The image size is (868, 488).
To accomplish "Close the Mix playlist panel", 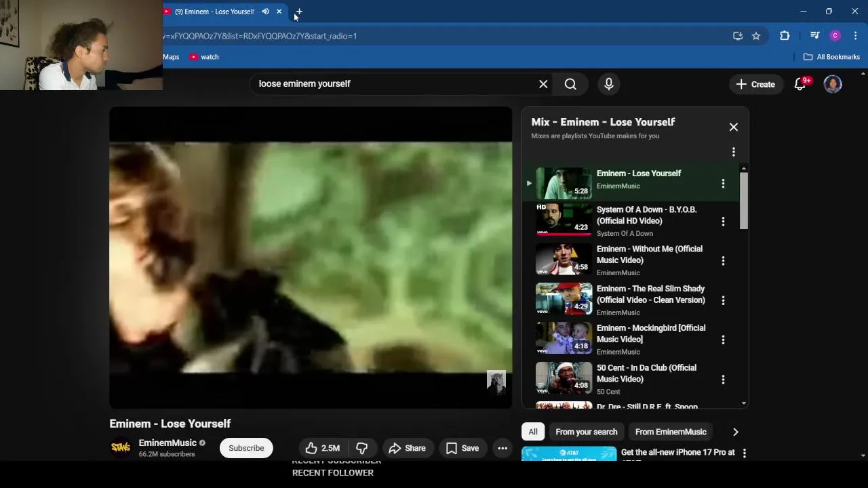I will (734, 127).
